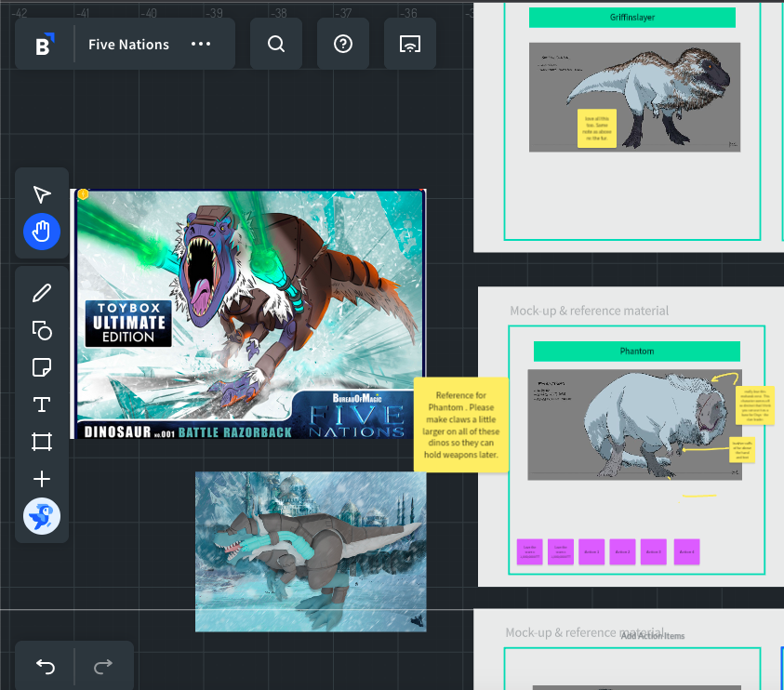Image resolution: width=784 pixels, height=690 pixels.
Task: Open the plus add-content menu
Action: click(x=42, y=479)
